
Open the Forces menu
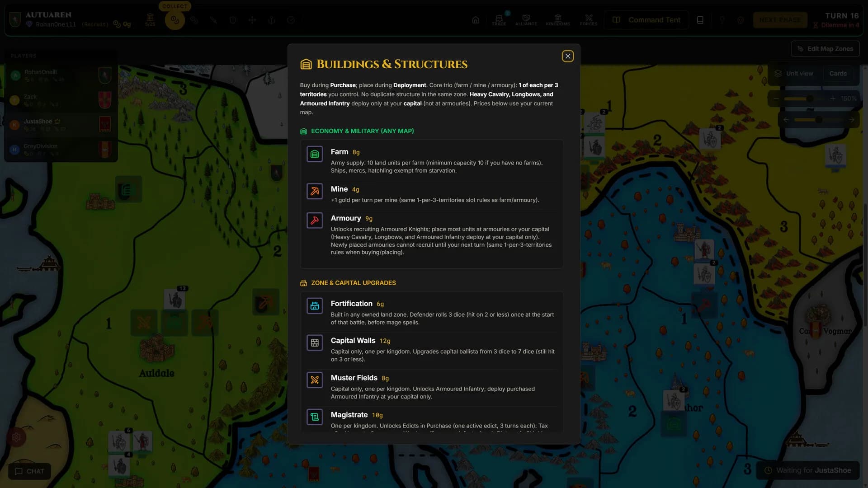[589, 20]
